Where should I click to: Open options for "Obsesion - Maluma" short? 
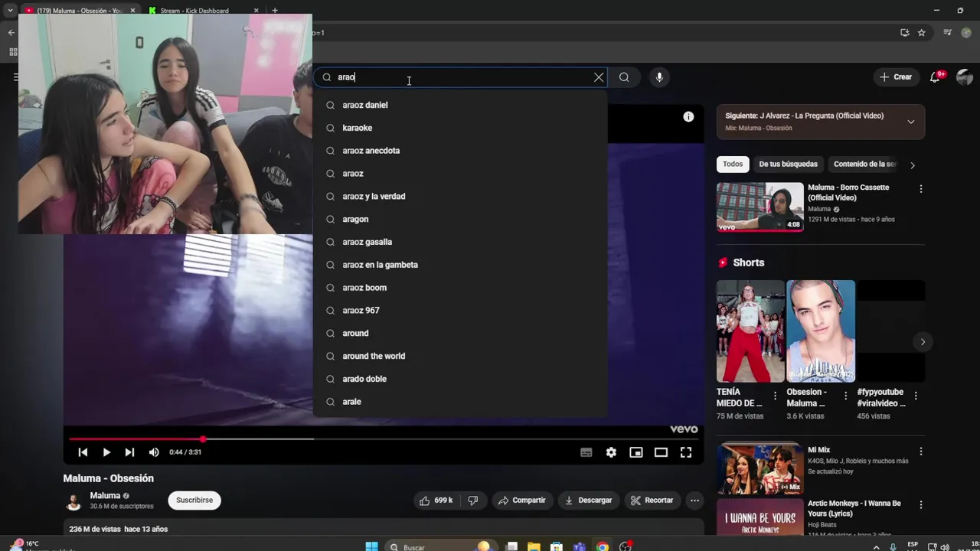point(845,396)
